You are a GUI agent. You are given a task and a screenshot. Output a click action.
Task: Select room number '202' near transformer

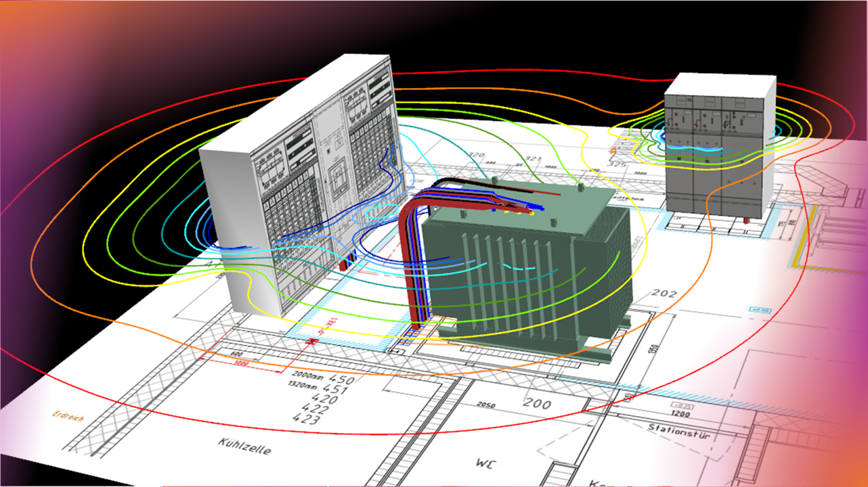[664, 295]
